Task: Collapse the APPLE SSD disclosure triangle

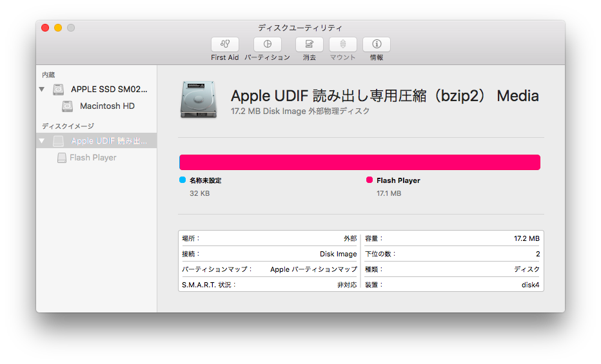Action: 43,90
